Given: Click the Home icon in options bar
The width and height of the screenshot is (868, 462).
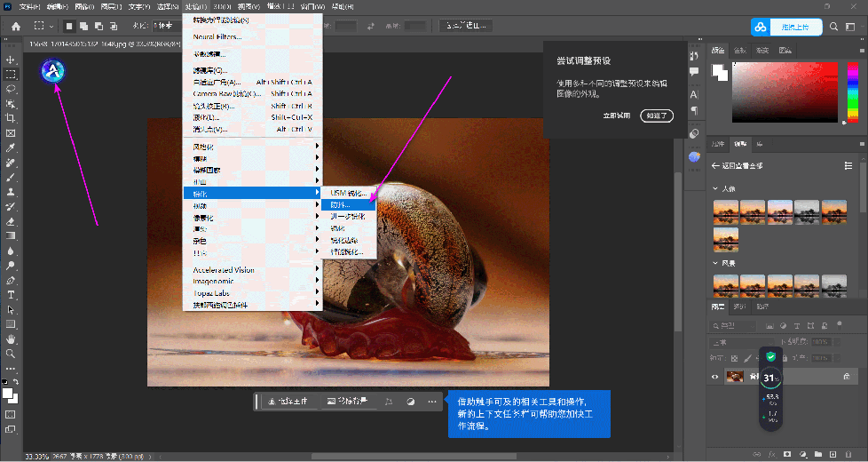Looking at the screenshot, I should tap(15, 26).
